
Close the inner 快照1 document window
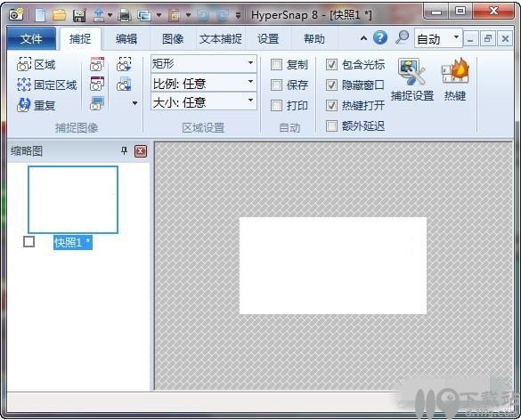click(x=505, y=39)
